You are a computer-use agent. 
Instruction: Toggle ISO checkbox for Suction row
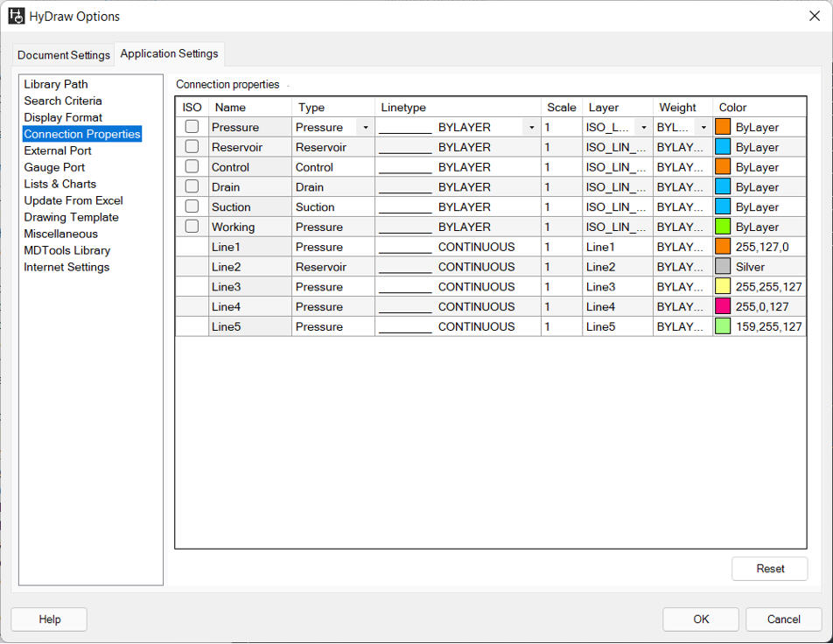coord(192,206)
